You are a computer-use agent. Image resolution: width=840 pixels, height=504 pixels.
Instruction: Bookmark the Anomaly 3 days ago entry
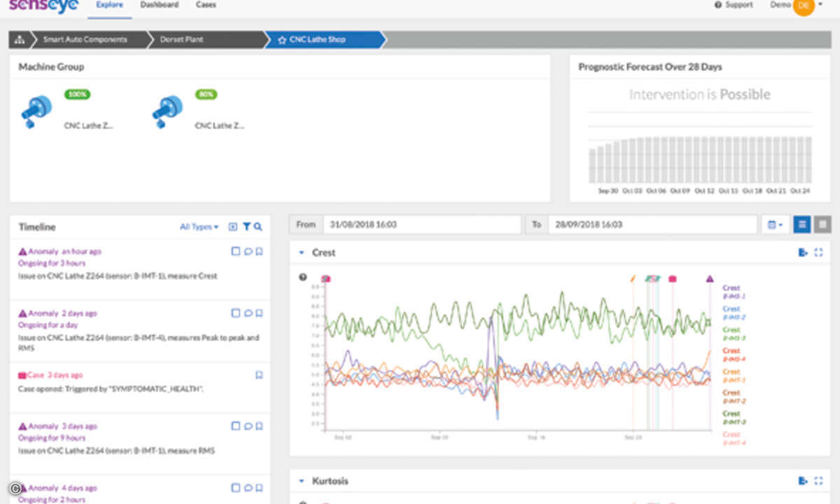[258, 426]
